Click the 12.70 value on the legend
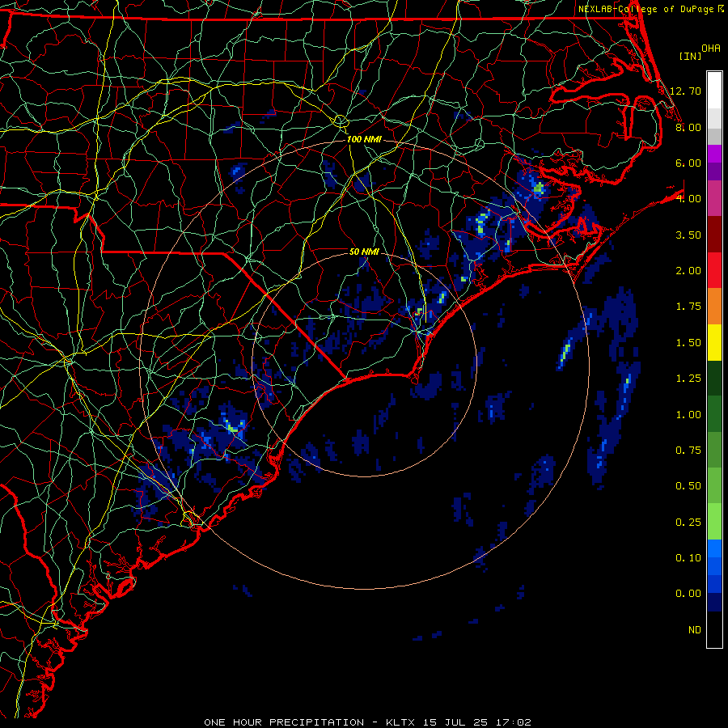Screen dimensions: 728x728 [686, 91]
